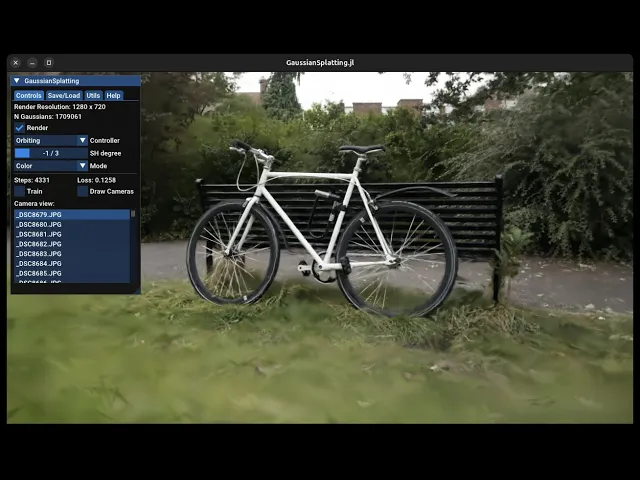Image resolution: width=640 pixels, height=480 pixels.
Task: Select camera view _DSC8681.JPG
Action: pyautogui.click(x=72, y=234)
